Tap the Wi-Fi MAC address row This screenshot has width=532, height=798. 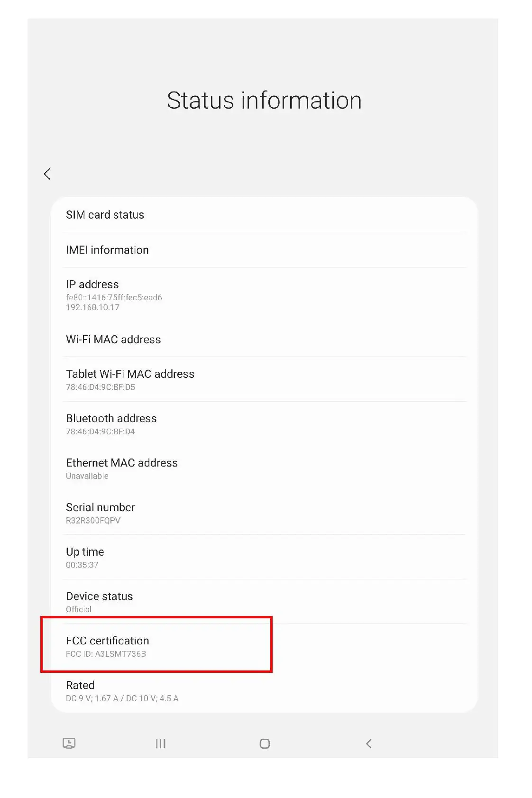(264, 339)
